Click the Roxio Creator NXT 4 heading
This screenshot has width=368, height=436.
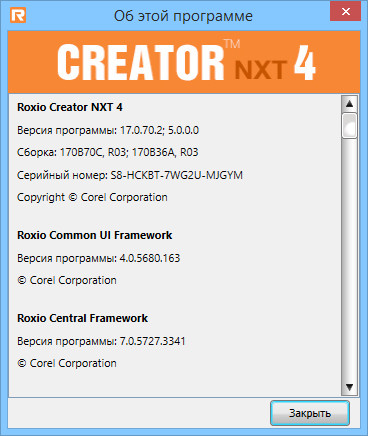coord(70,107)
